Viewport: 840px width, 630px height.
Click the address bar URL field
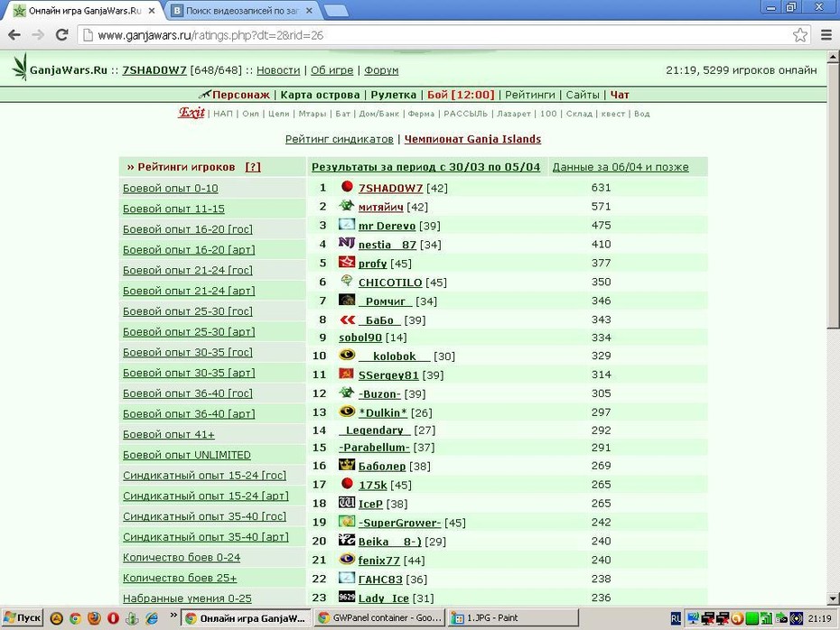point(439,35)
